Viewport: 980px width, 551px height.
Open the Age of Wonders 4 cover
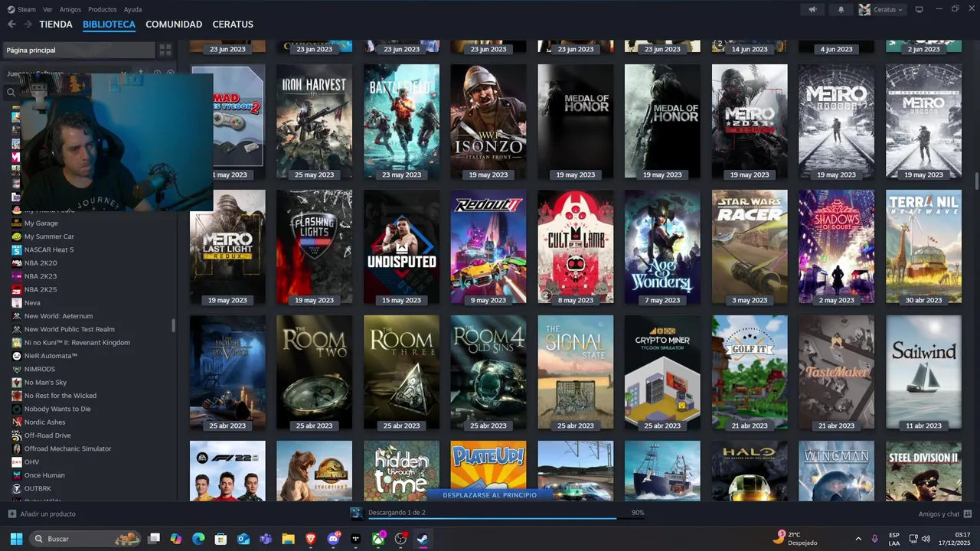662,246
